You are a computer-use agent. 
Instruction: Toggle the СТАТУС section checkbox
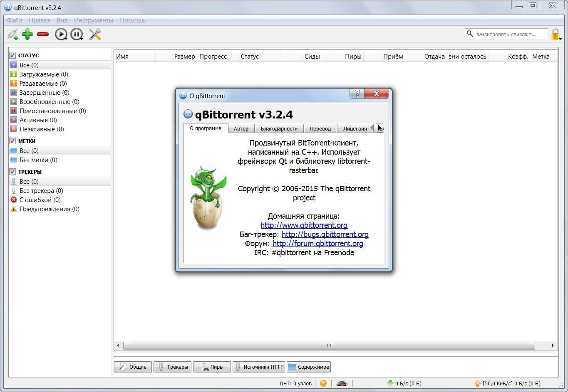tap(12, 55)
